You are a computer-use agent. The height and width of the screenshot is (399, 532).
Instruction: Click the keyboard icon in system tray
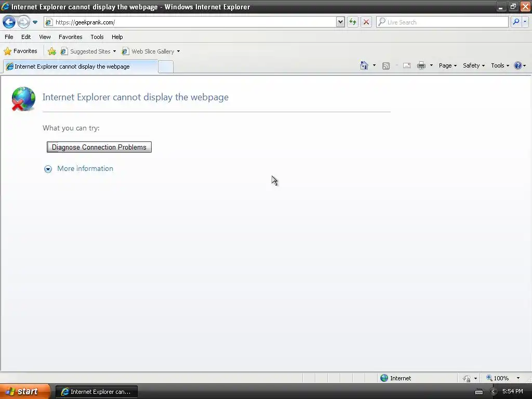(478, 392)
